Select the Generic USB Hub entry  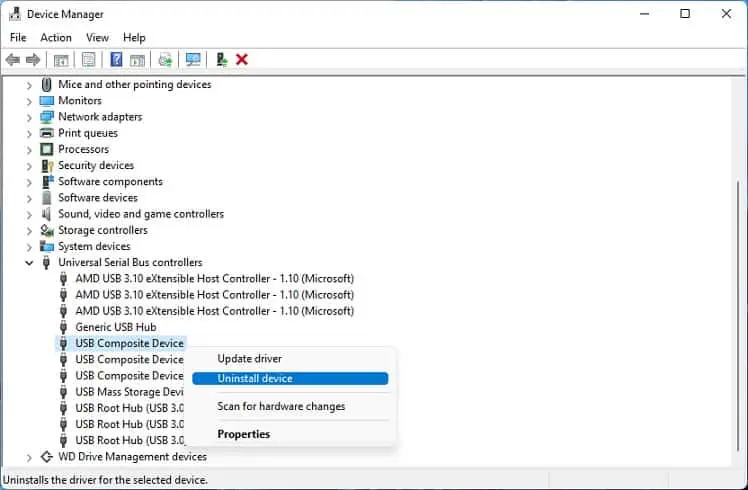[x=116, y=327]
